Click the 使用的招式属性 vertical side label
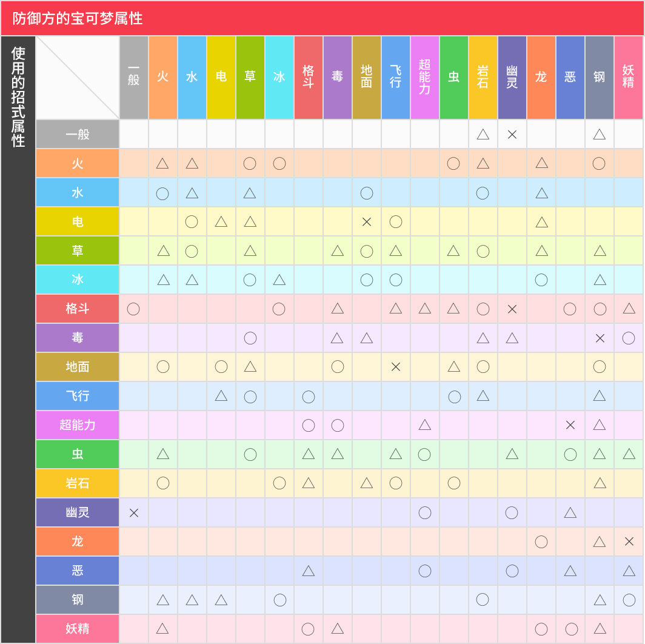The image size is (645, 644). coord(18,97)
